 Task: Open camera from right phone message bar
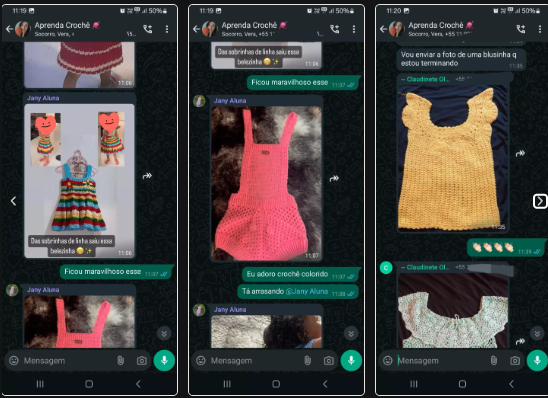515,361
